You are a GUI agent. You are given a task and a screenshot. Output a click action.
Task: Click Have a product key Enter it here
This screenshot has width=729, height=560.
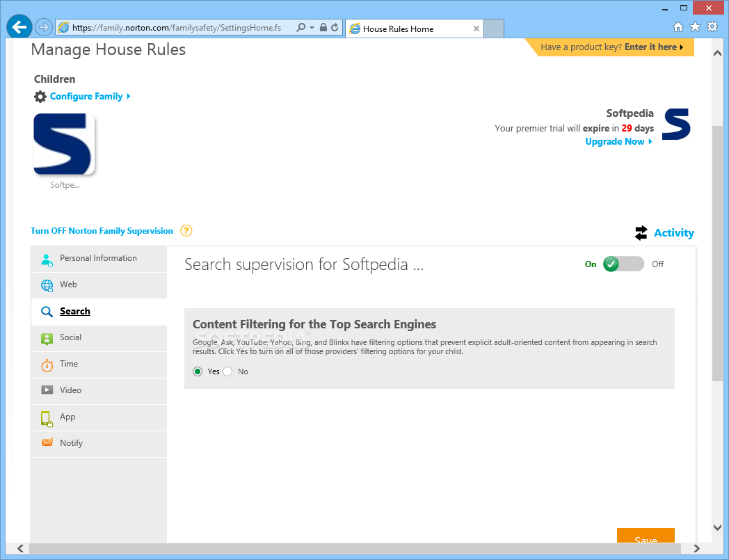[612, 47]
